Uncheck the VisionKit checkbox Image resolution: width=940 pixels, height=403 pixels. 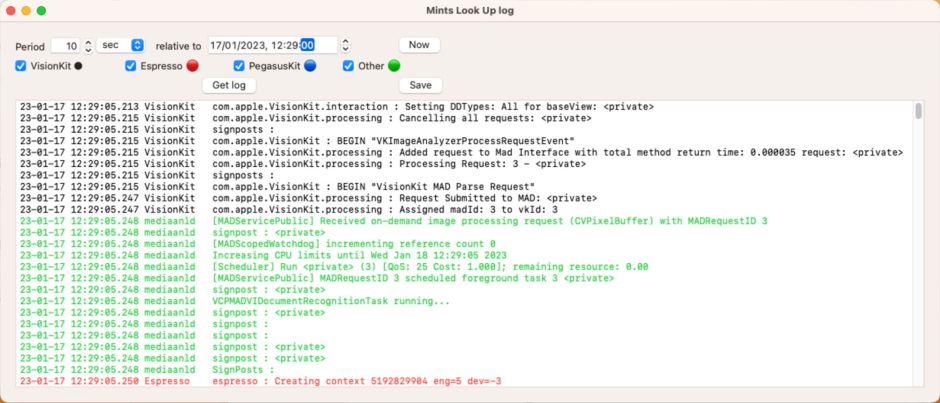[x=21, y=66]
